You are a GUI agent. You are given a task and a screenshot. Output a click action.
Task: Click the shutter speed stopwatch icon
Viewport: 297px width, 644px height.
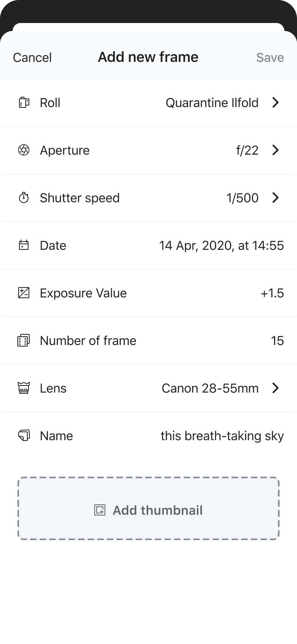24,198
